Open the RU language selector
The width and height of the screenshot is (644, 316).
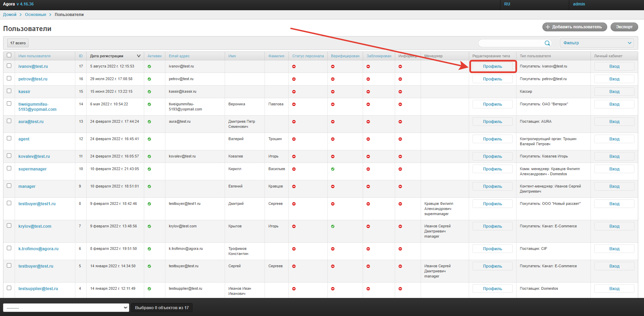(x=507, y=4)
